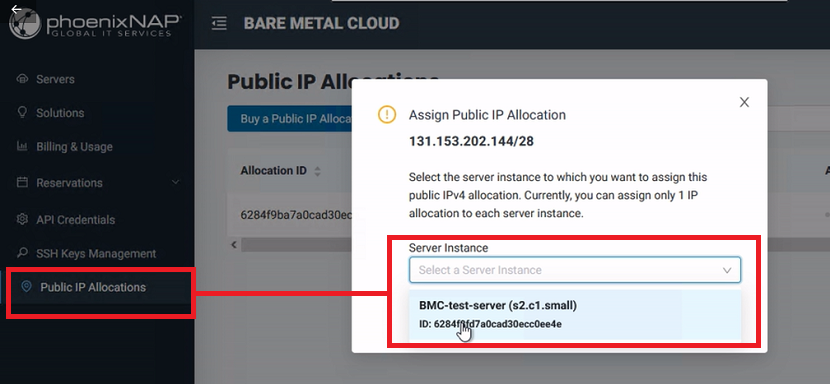Image resolution: width=830 pixels, height=384 pixels.
Task: Click the Reservations calendar icon
Action: pyautogui.click(x=22, y=182)
